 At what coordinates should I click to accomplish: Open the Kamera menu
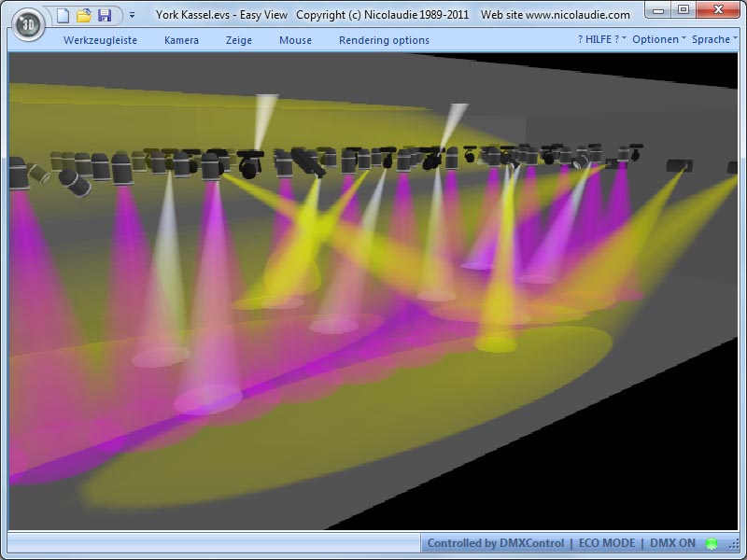181,40
